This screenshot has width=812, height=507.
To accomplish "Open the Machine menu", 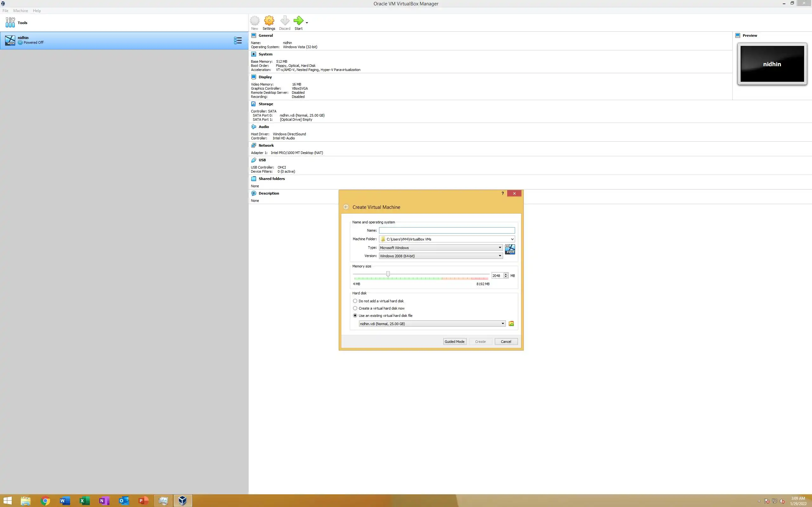I will coord(21,11).
